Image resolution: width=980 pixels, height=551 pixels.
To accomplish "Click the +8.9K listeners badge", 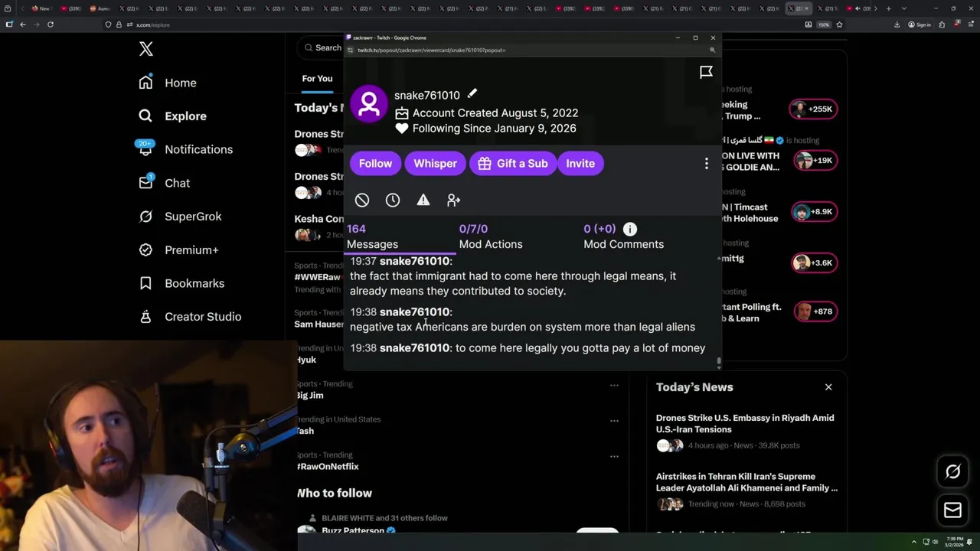I will (x=813, y=211).
